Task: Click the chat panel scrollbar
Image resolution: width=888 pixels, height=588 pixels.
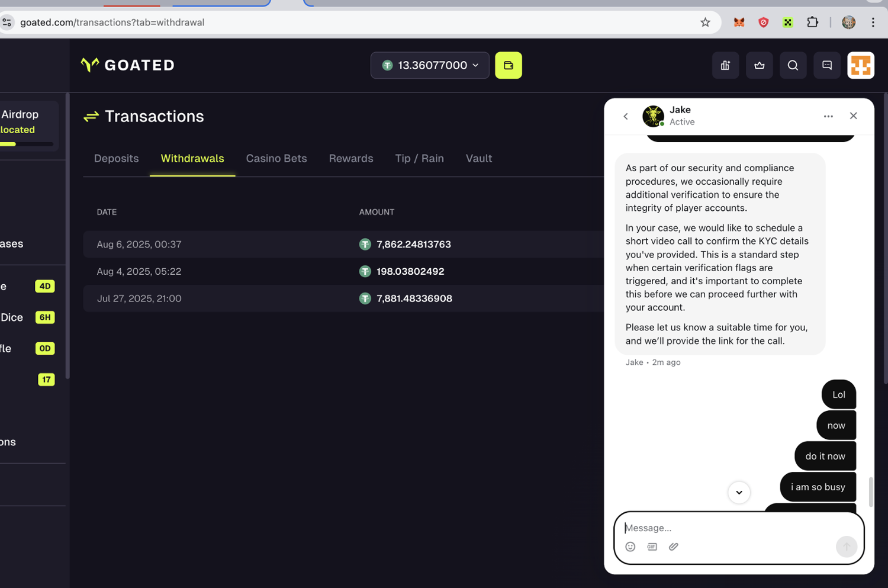Action: tap(870, 491)
